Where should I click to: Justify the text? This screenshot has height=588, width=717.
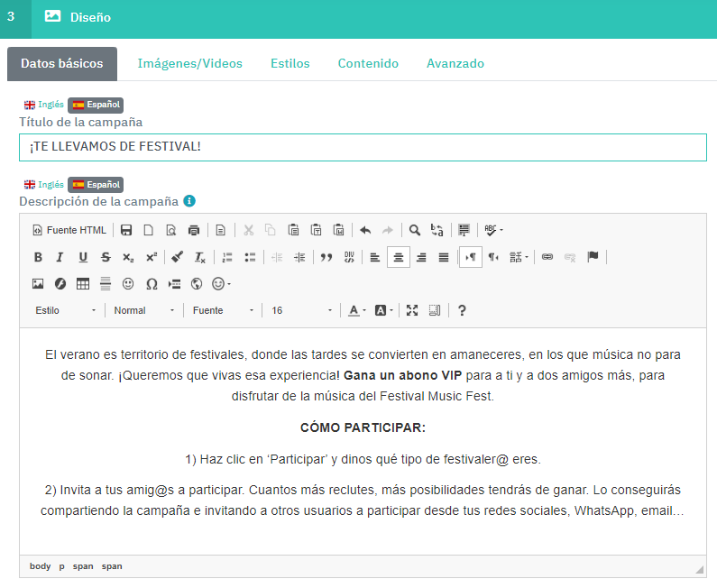click(444, 257)
